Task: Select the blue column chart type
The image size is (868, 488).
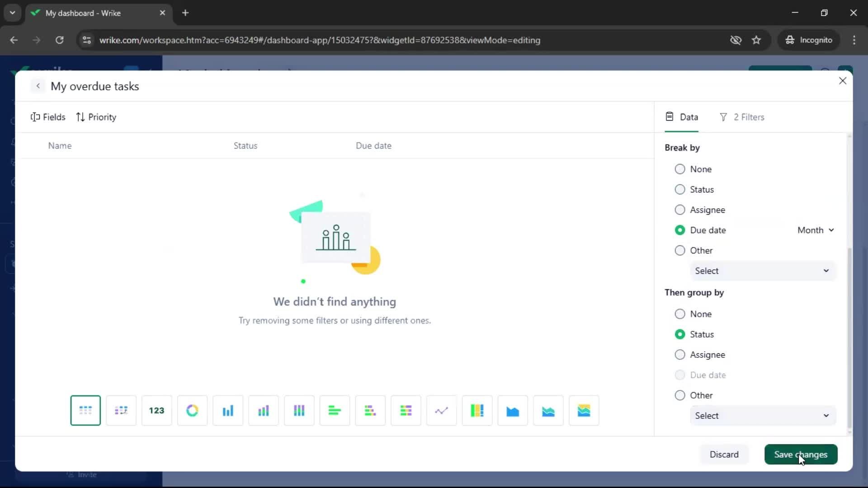Action: 228,410
